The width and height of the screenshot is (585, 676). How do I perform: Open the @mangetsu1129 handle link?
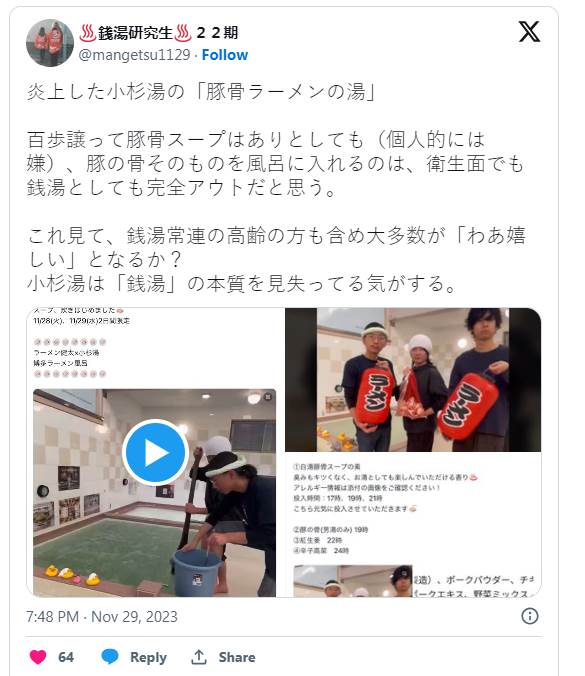[x=135, y=55]
